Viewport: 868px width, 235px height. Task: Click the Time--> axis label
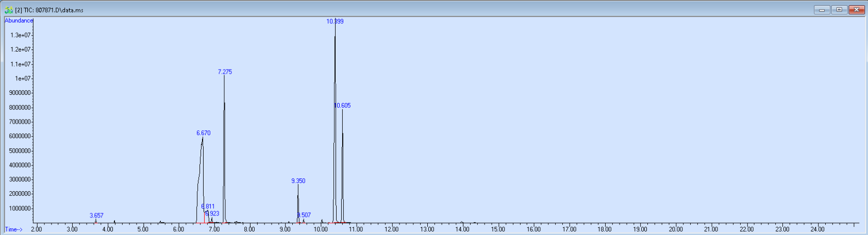13,229
